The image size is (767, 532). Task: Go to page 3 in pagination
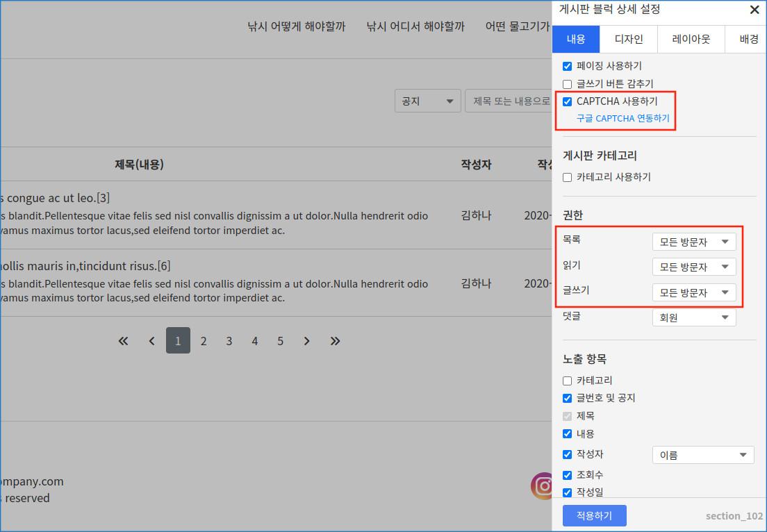(229, 341)
